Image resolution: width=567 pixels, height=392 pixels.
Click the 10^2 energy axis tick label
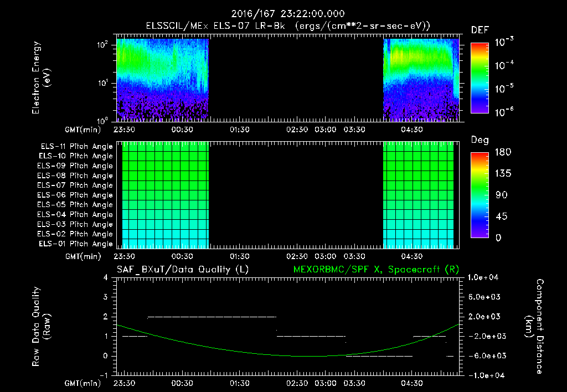tap(102, 45)
